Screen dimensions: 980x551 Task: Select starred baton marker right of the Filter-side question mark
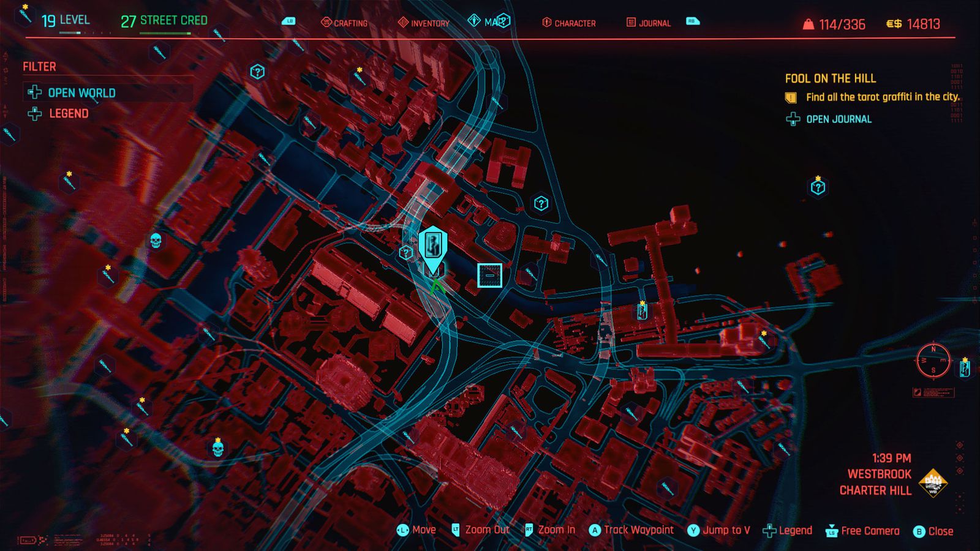click(x=360, y=78)
